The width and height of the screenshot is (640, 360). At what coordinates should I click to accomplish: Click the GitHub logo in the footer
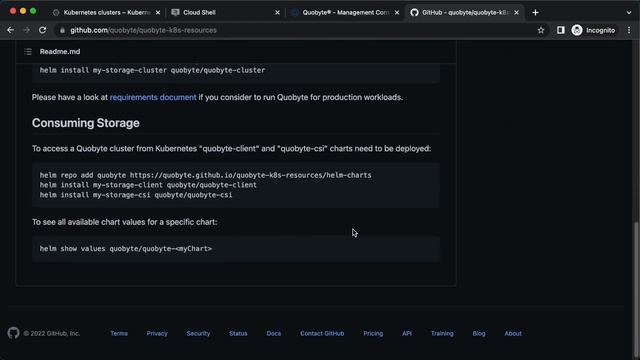click(x=13, y=333)
